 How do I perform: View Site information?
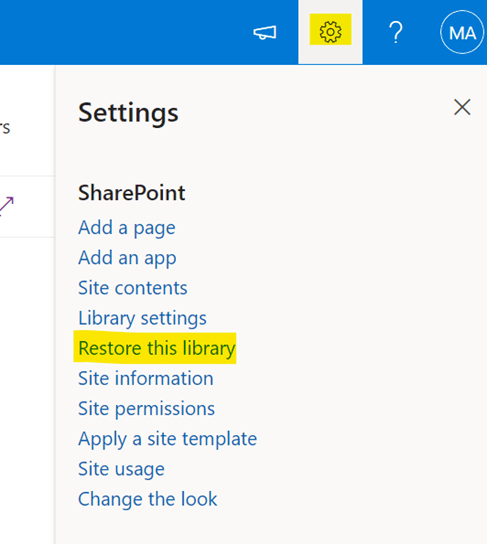coord(146,378)
